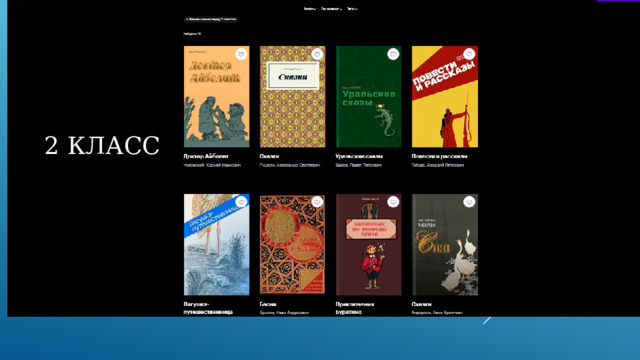Open the first dropdown in top navigation
The width and height of the screenshot is (640, 360).
point(309,9)
